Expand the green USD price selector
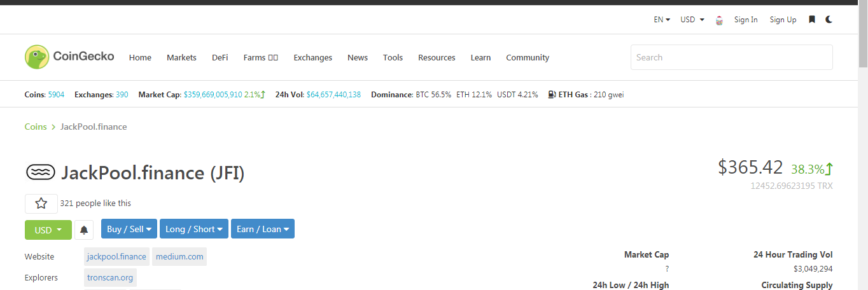Viewport: 868px width, 290px height. click(48, 230)
